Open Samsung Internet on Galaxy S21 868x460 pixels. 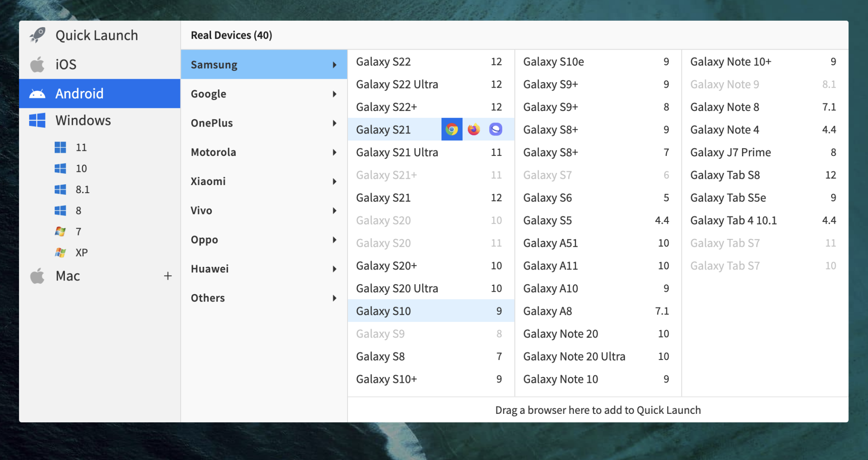point(496,129)
